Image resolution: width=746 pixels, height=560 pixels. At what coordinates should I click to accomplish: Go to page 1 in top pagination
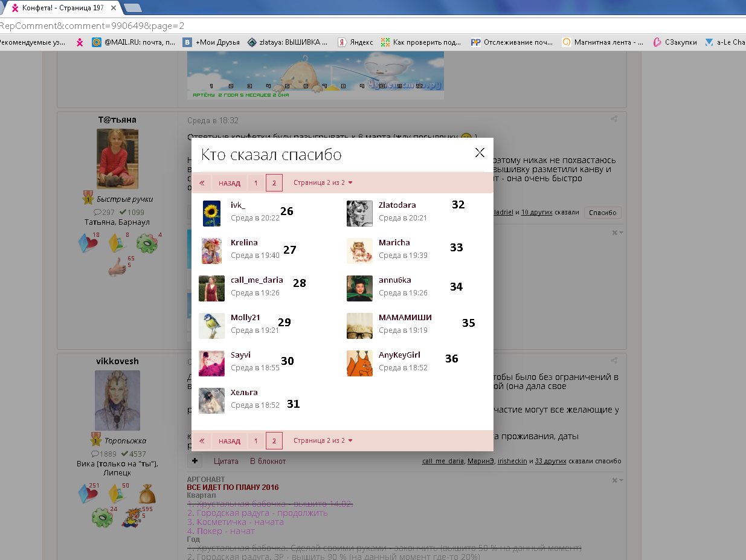[256, 183]
